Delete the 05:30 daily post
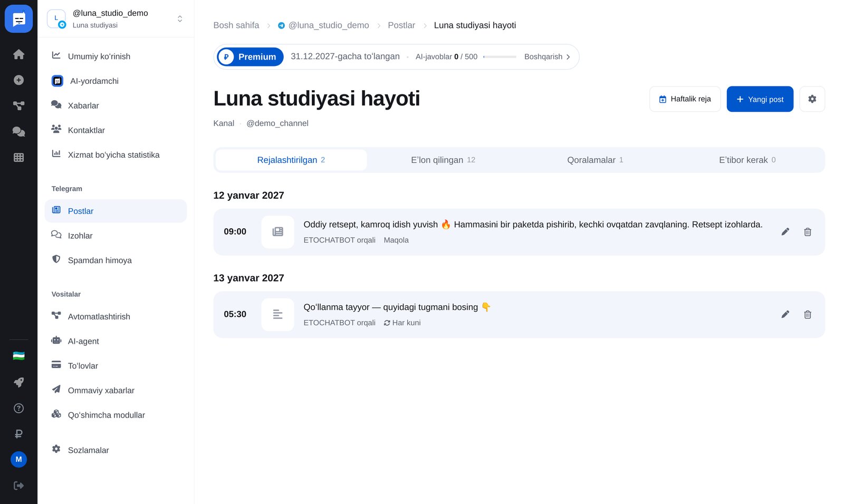 [808, 315]
